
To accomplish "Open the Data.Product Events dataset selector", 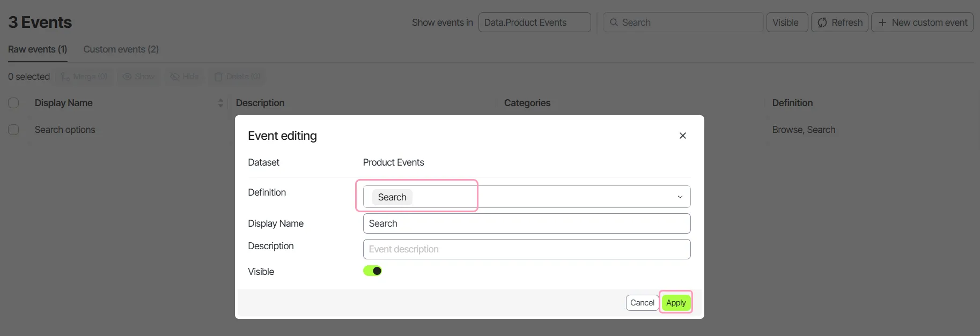I will [534, 23].
